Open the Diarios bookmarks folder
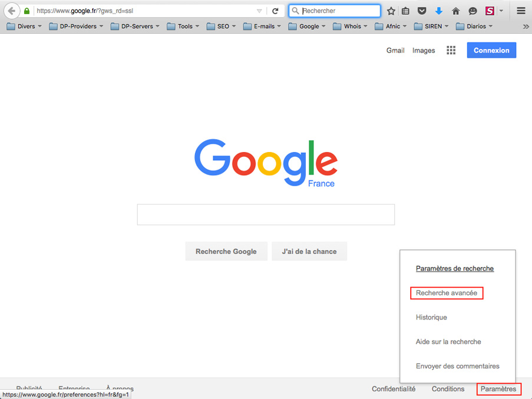 click(474, 26)
